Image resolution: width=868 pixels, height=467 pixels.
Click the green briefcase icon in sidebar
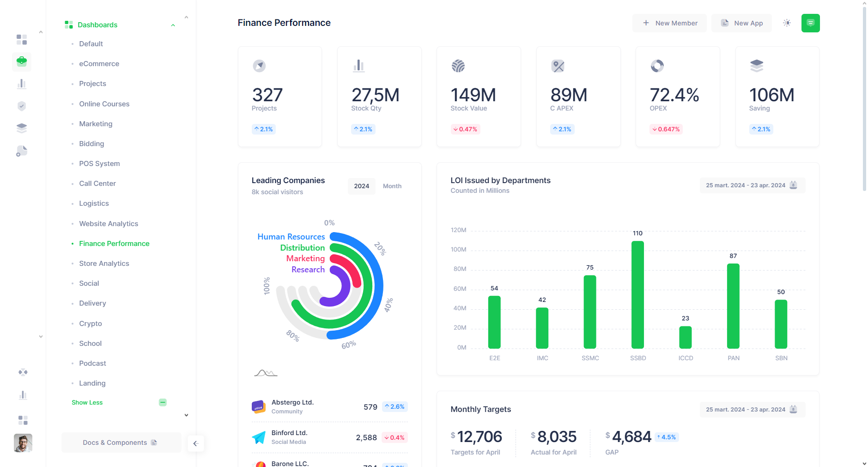click(22, 61)
